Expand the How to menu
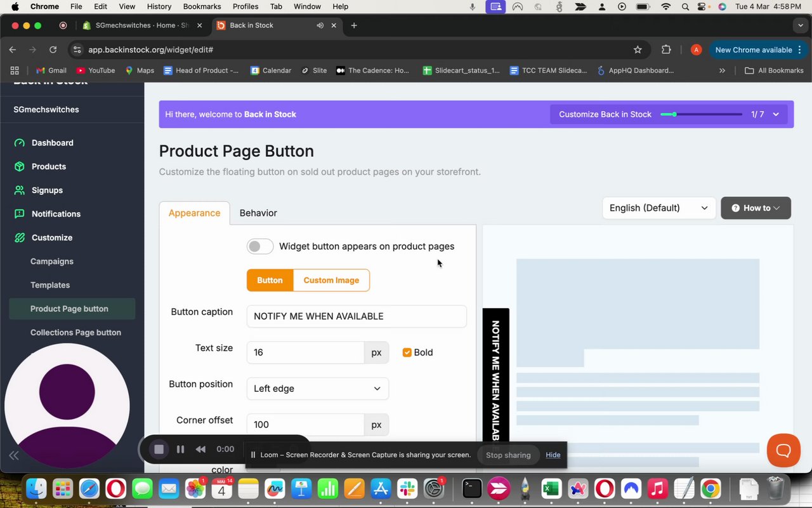 tap(756, 208)
